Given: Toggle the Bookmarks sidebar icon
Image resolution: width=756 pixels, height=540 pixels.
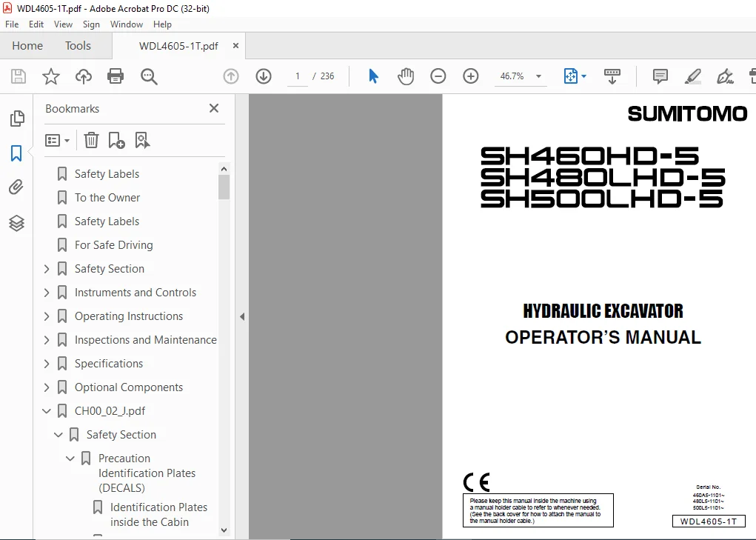Looking at the screenshot, I should (16, 153).
